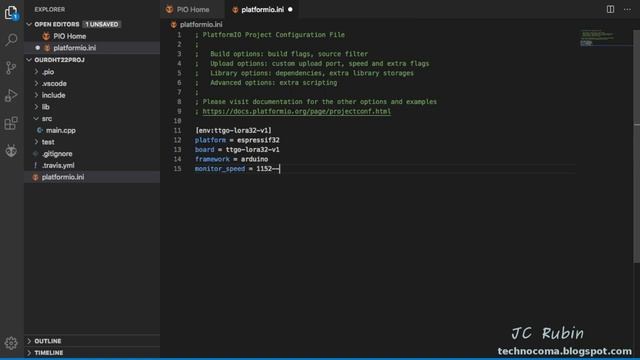Place cursor on monitor_speed line 15

point(237,169)
